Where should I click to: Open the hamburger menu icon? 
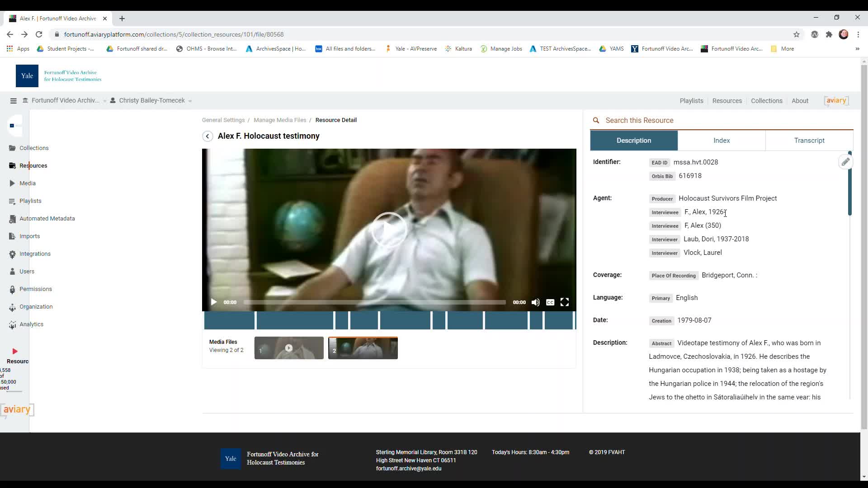pos(13,101)
